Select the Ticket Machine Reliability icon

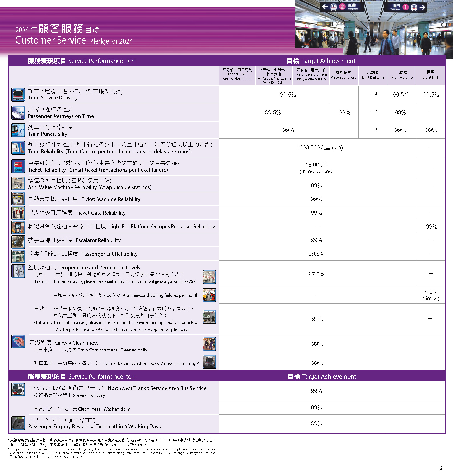[18, 199]
